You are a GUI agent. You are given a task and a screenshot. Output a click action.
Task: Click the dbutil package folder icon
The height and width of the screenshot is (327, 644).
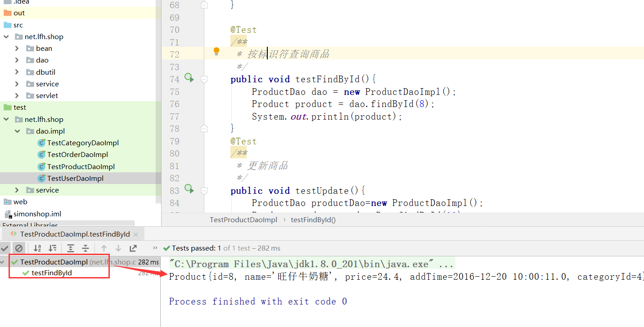[30, 72]
